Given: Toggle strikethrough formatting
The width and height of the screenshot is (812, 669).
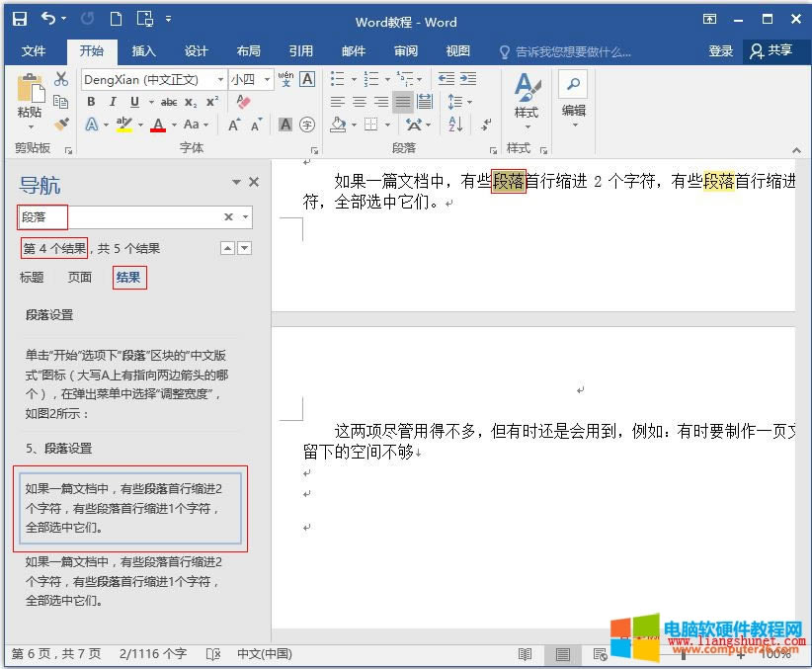Looking at the screenshot, I should tap(168, 101).
